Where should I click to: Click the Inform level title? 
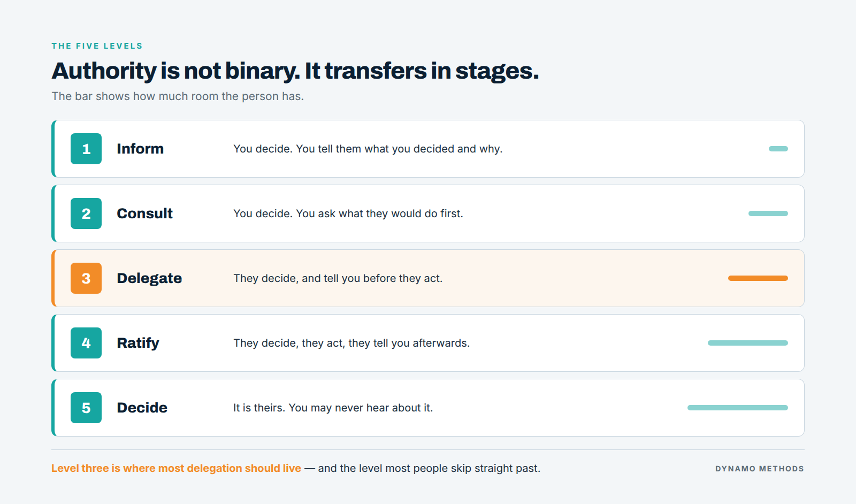tap(140, 149)
